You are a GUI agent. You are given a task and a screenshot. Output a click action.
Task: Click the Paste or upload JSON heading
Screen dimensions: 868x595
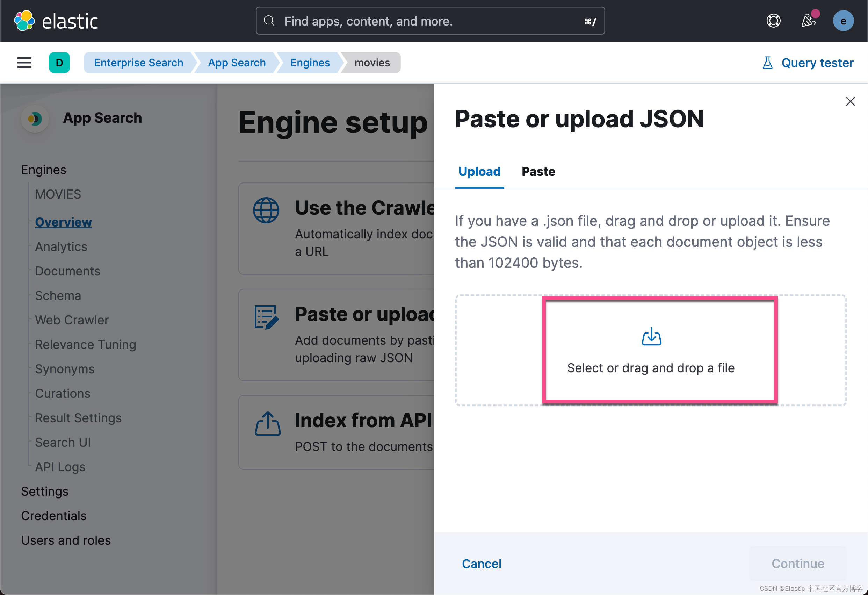(579, 119)
